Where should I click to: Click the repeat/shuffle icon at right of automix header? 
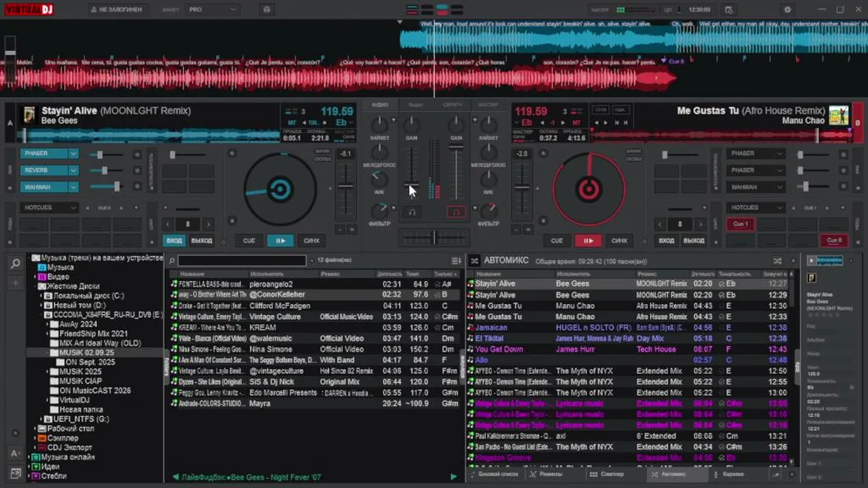[778, 260]
